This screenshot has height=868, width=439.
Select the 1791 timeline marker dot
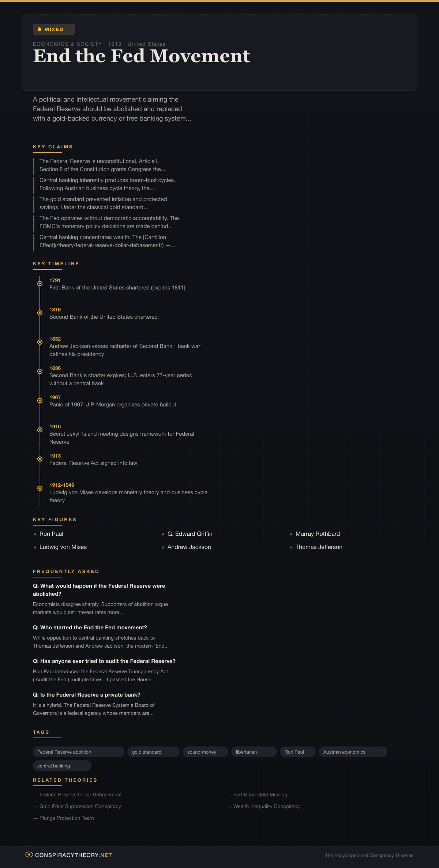[x=40, y=284]
